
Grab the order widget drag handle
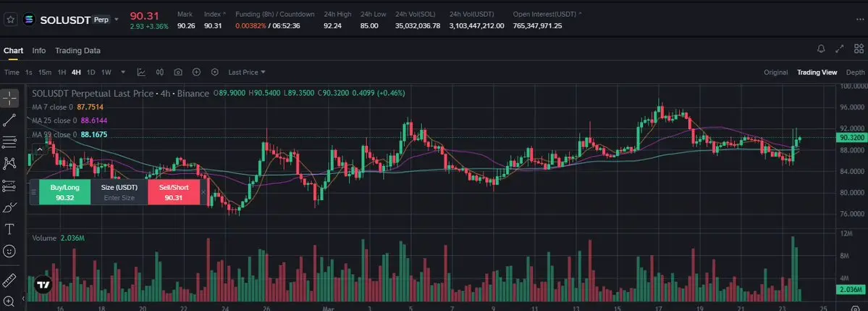point(33,192)
